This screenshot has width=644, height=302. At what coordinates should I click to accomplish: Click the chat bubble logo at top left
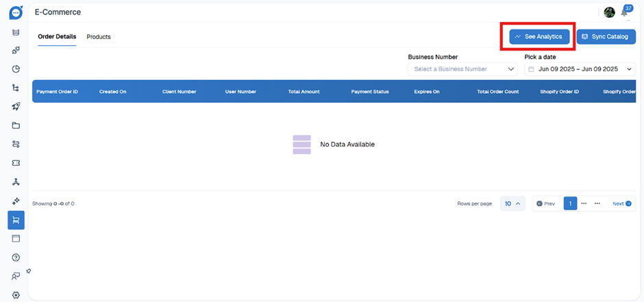16,12
